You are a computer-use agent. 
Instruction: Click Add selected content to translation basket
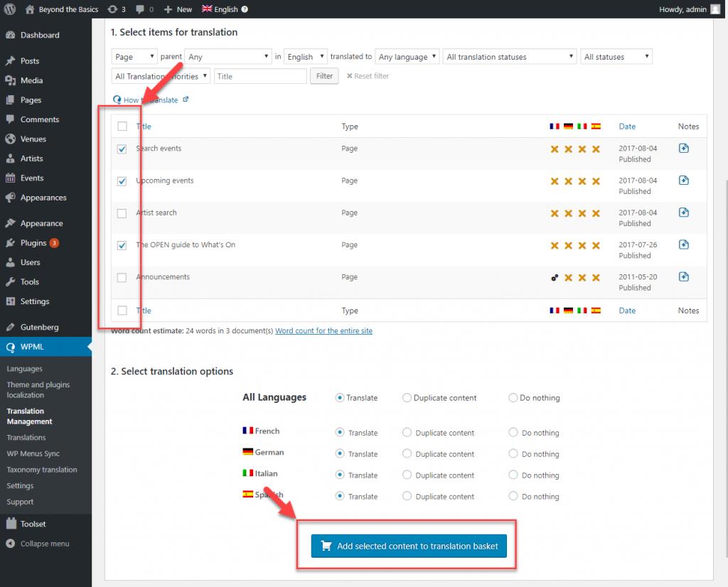pyautogui.click(x=409, y=546)
